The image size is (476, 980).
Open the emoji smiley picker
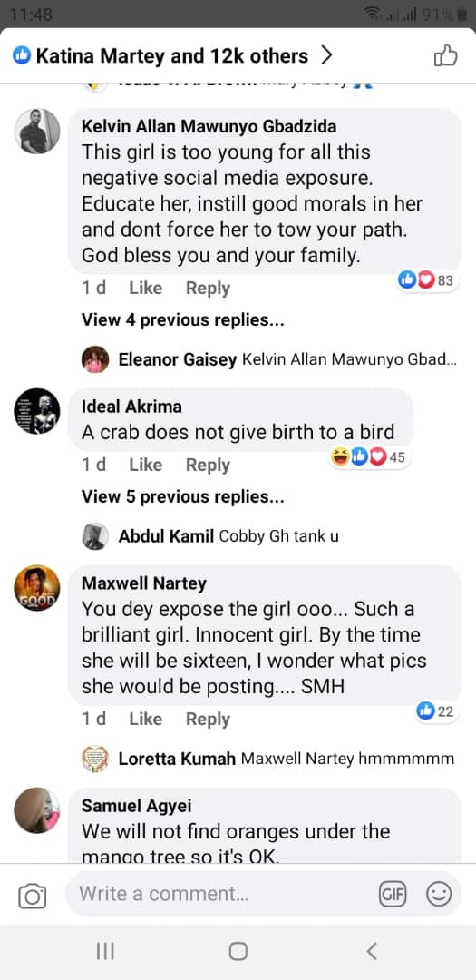click(x=439, y=895)
